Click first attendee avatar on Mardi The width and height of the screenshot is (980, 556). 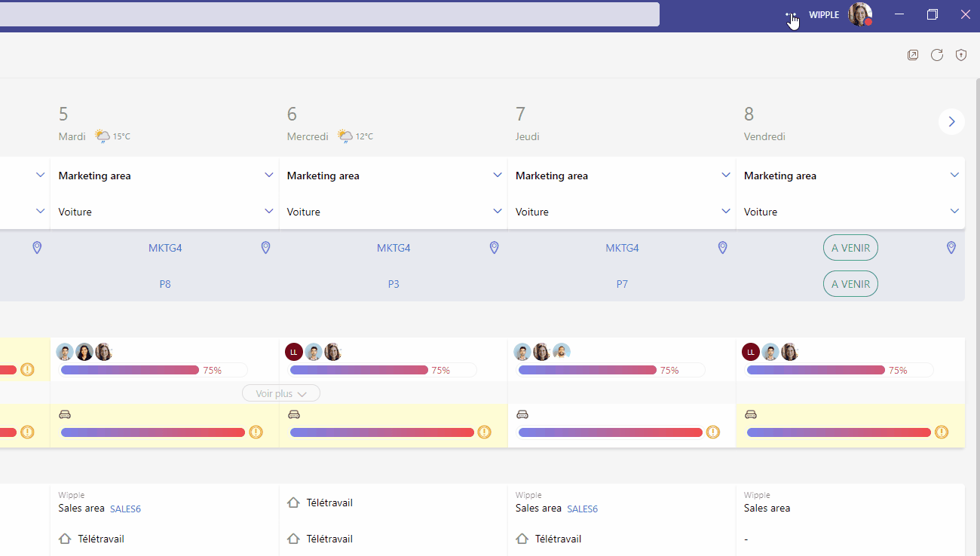pyautogui.click(x=66, y=352)
